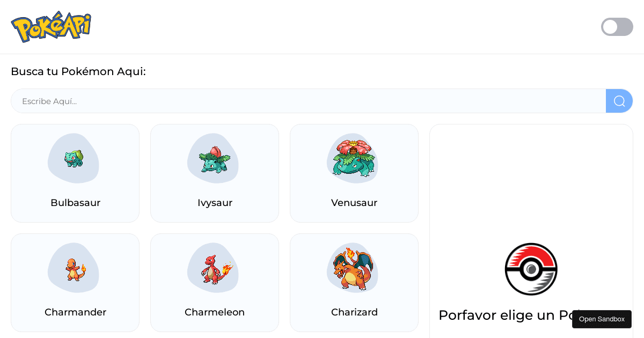Select the Venusaur sprite image
This screenshot has height=338, width=644.
[353, 158]
